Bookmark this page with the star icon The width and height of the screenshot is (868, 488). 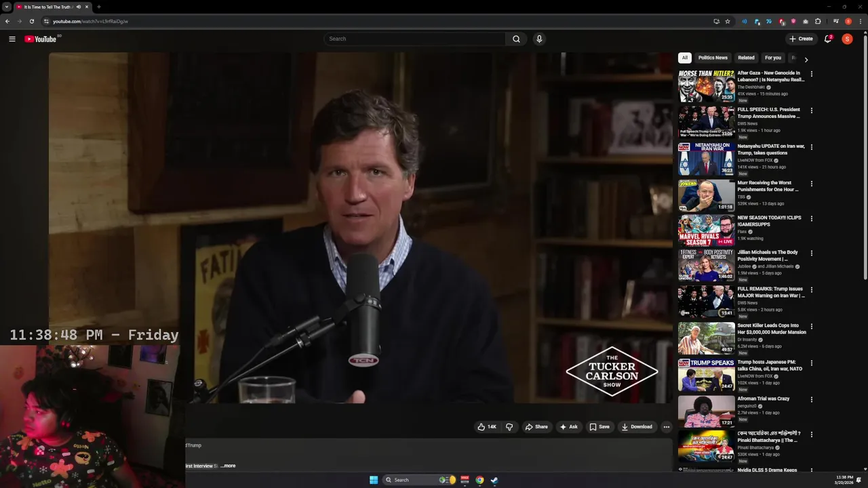pyautogui.click(x=728, y=21)
